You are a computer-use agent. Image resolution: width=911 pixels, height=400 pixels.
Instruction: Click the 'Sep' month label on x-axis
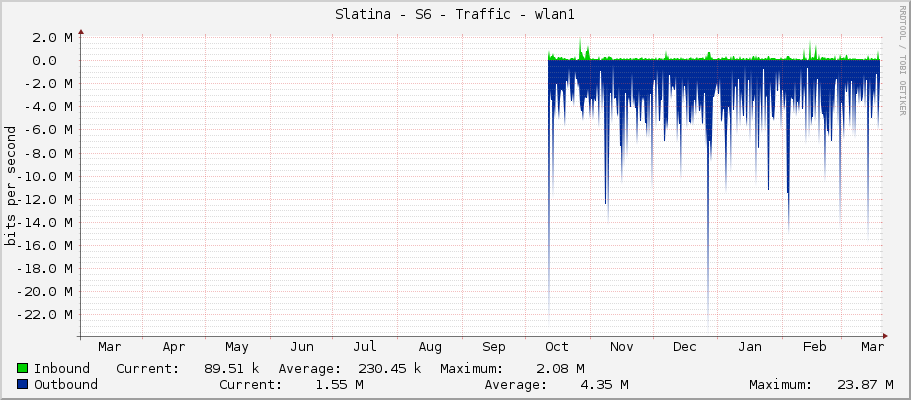point(494,347)
